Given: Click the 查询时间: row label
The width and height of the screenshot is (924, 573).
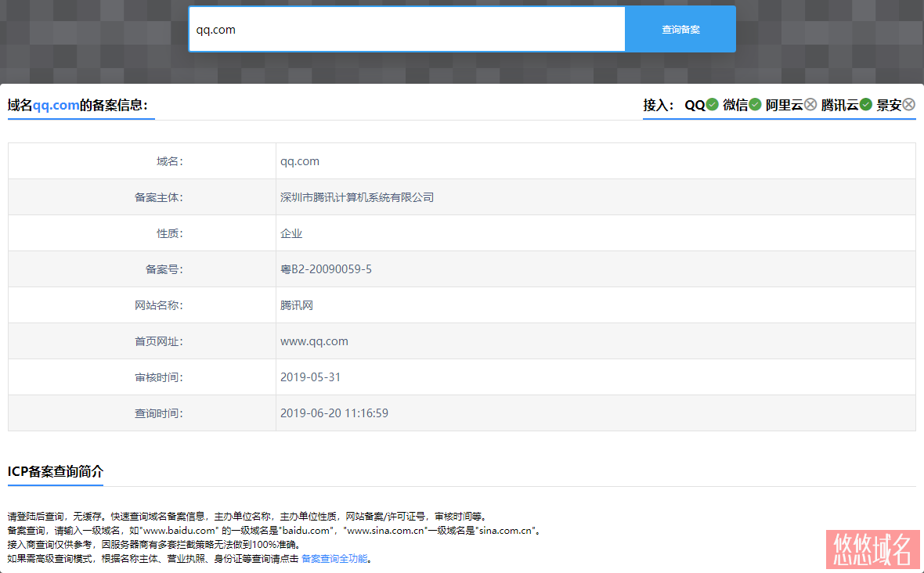Looking at the screenshot, I should [158, 413].
